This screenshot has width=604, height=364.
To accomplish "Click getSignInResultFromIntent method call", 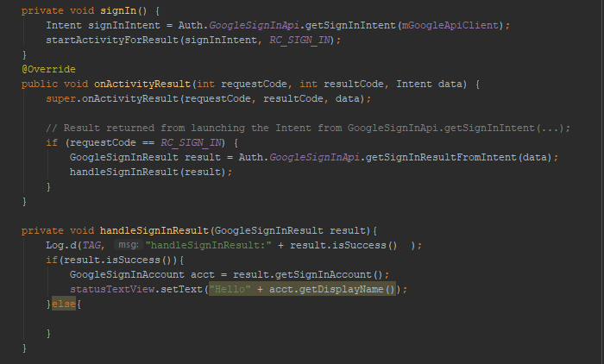I will (x=441, y=157).
